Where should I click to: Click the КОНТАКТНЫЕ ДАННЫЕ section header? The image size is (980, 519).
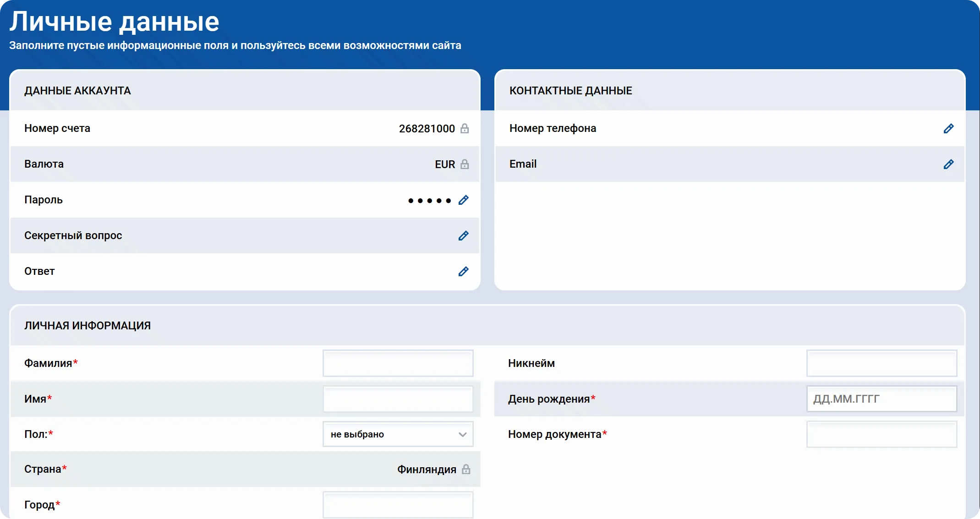[571, 90]
